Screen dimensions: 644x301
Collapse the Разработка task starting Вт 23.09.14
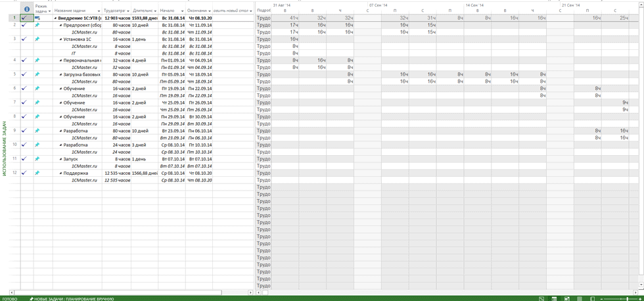60,131
